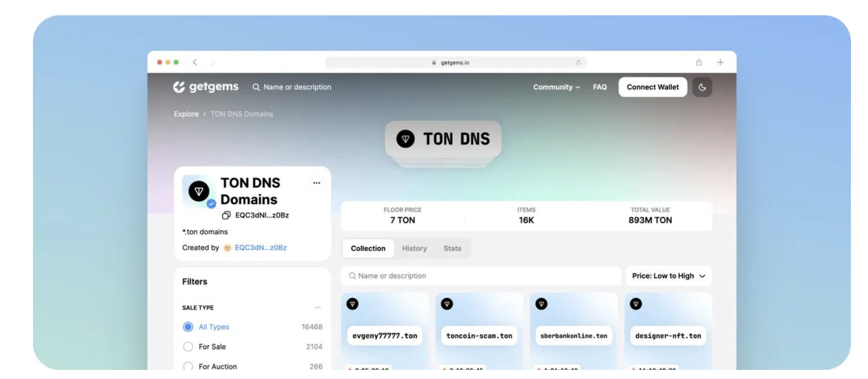This screenshot has width=868, height=379.
Task: Open the Price: Low to High sort dropdown
Action: 669,276
